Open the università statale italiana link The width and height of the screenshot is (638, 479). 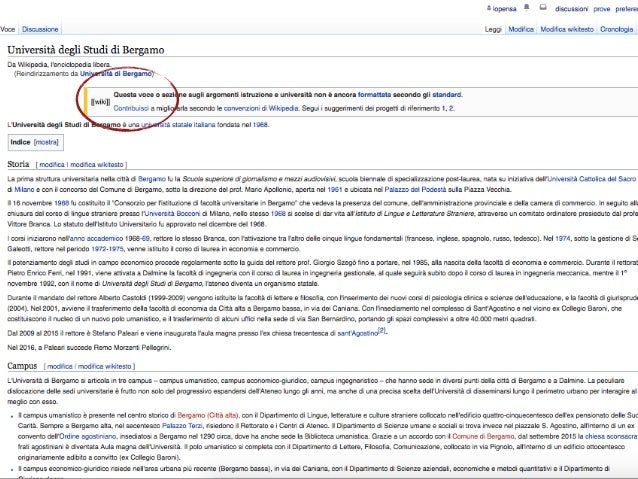click(178, 125)
